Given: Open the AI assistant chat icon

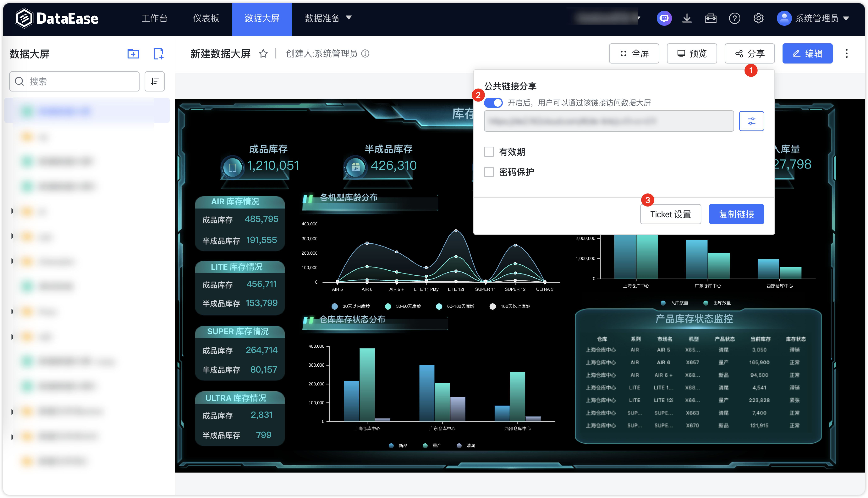Looking at the screenshot, I should click(x=664, y=18).
